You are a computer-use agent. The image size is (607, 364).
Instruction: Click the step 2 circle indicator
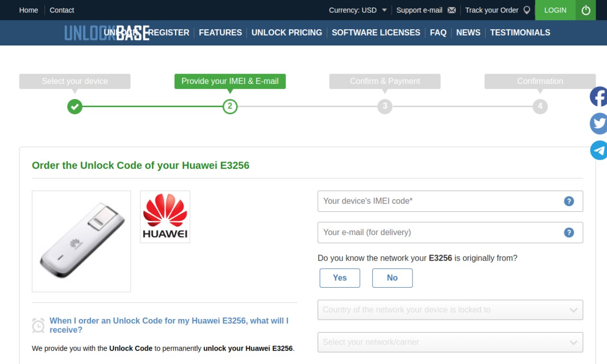click(x=230, y=106)
